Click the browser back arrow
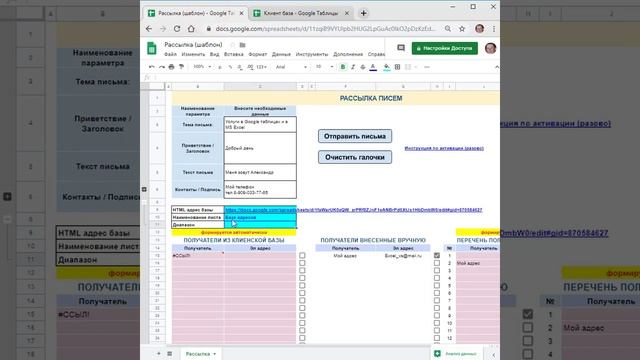640x360 pixels. [x=149, y=29]
